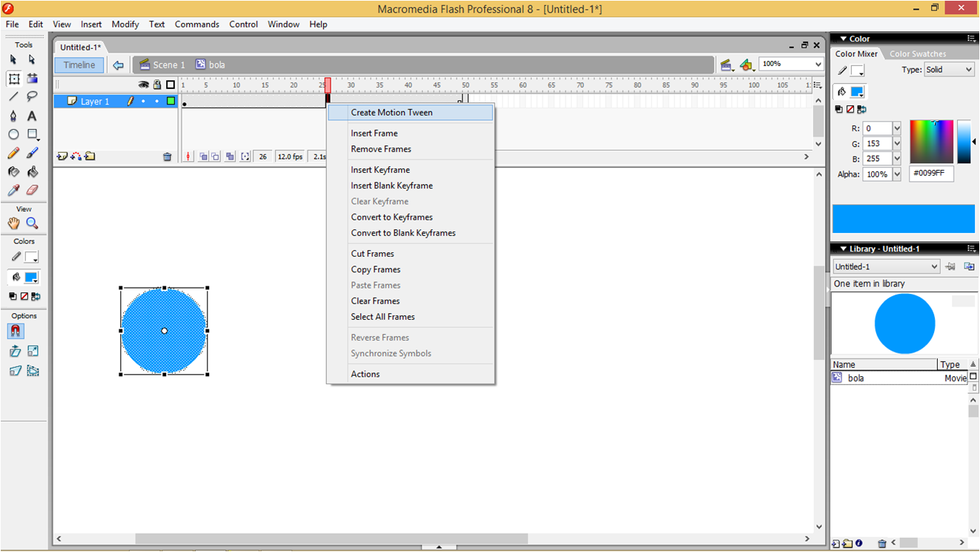Image resolution: width=980 pixels, height=552 pixels.
Task: Click the brightness slider bar
Action: click(964, 142)
